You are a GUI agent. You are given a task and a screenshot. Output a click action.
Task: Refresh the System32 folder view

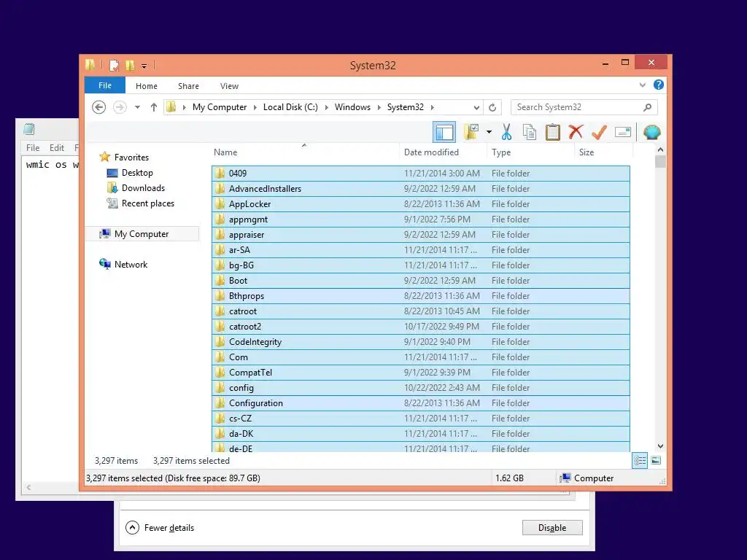point(492,107)
